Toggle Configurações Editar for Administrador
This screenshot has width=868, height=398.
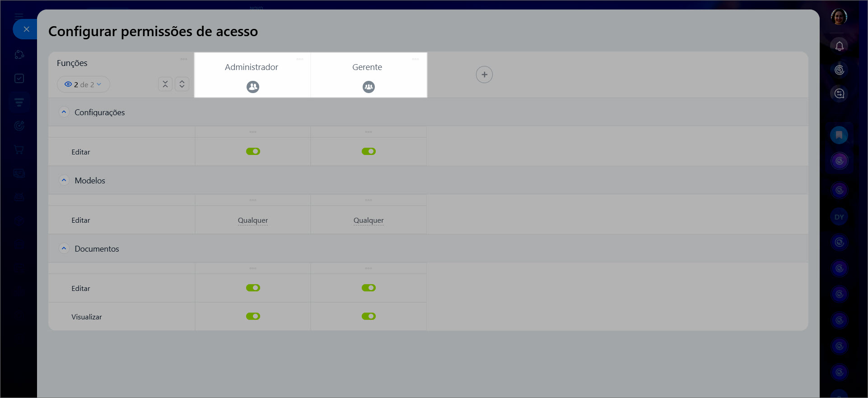[253, 151]
